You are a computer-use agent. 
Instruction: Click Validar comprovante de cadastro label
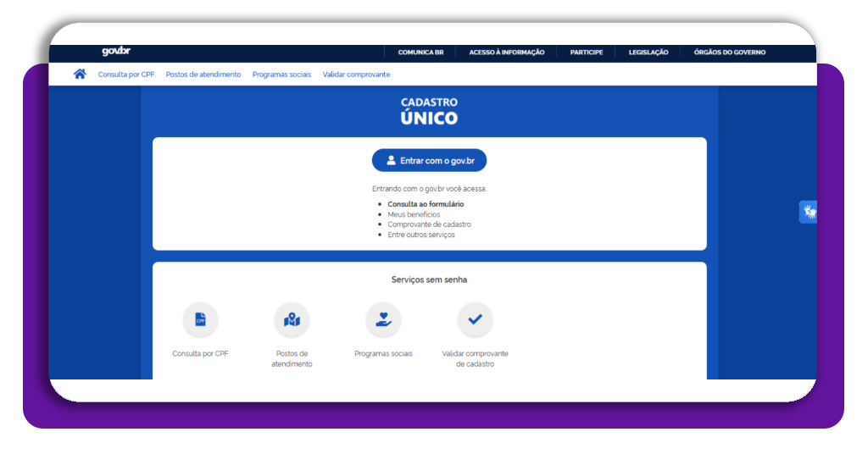tap(475, 359)
